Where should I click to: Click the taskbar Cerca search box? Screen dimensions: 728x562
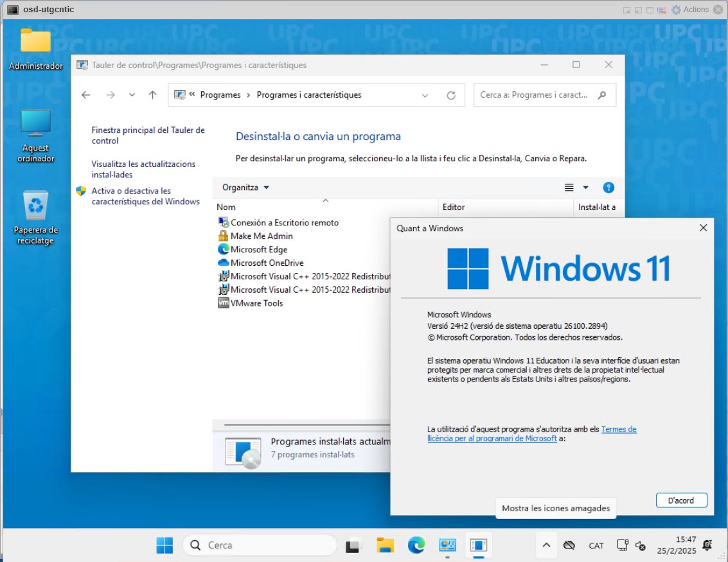tap(260, 545)
